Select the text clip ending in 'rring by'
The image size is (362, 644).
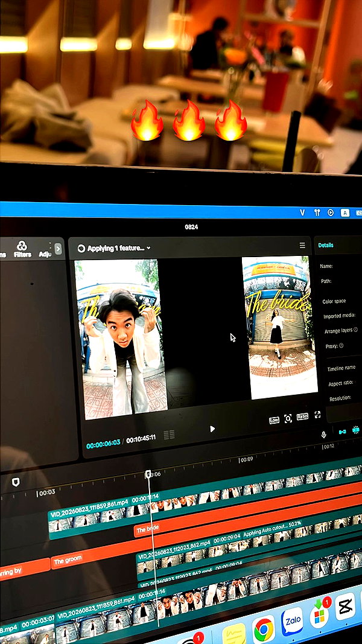click(x=25, y=569)
